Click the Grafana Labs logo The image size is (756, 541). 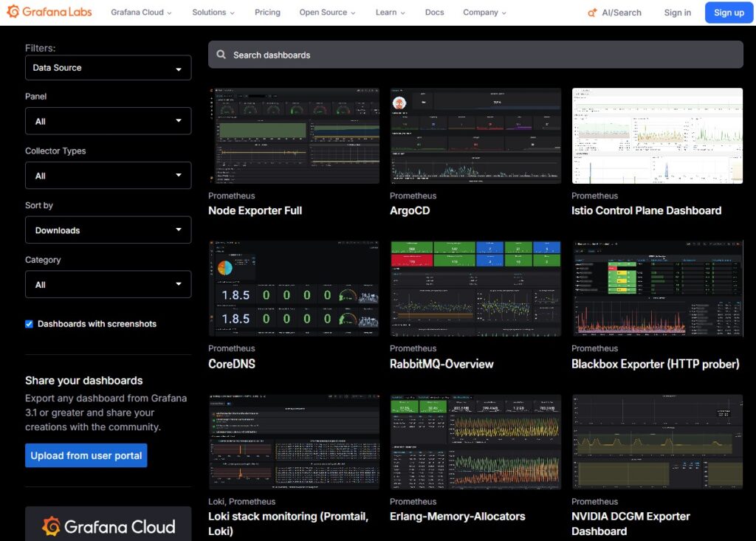(x=49, y=12)
